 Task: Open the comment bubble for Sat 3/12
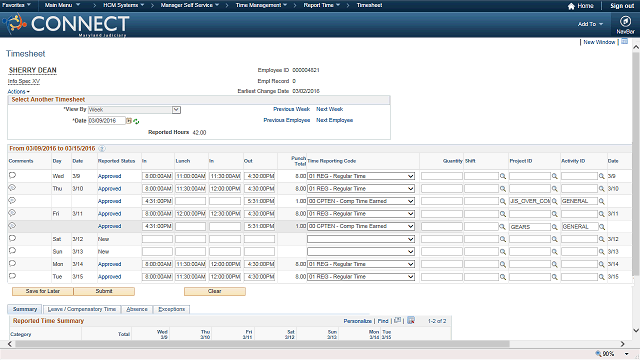pos(12,238)
